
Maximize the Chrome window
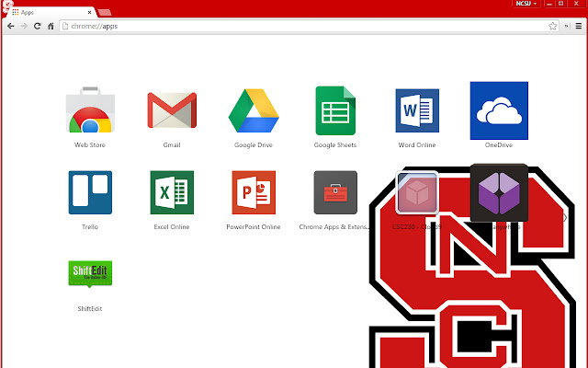(561, 4)
